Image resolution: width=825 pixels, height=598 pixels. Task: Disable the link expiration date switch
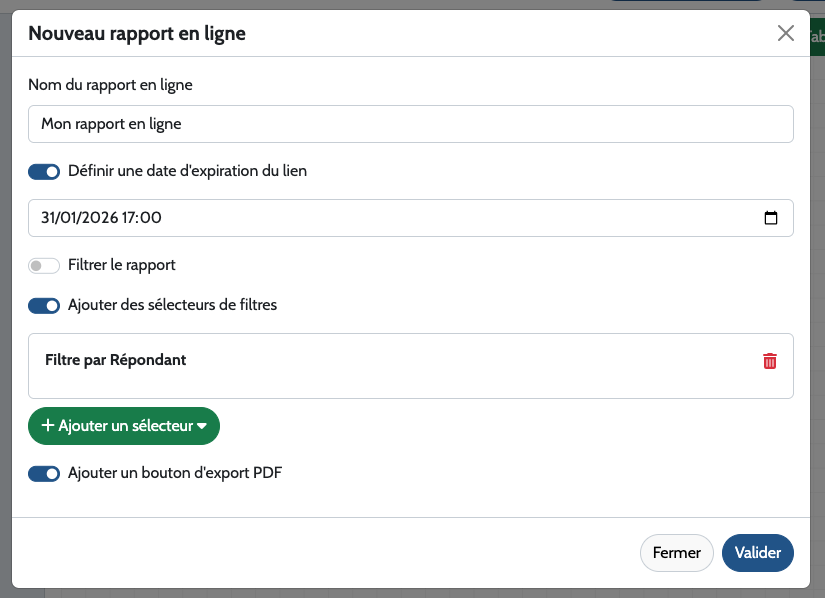(44, 172)
